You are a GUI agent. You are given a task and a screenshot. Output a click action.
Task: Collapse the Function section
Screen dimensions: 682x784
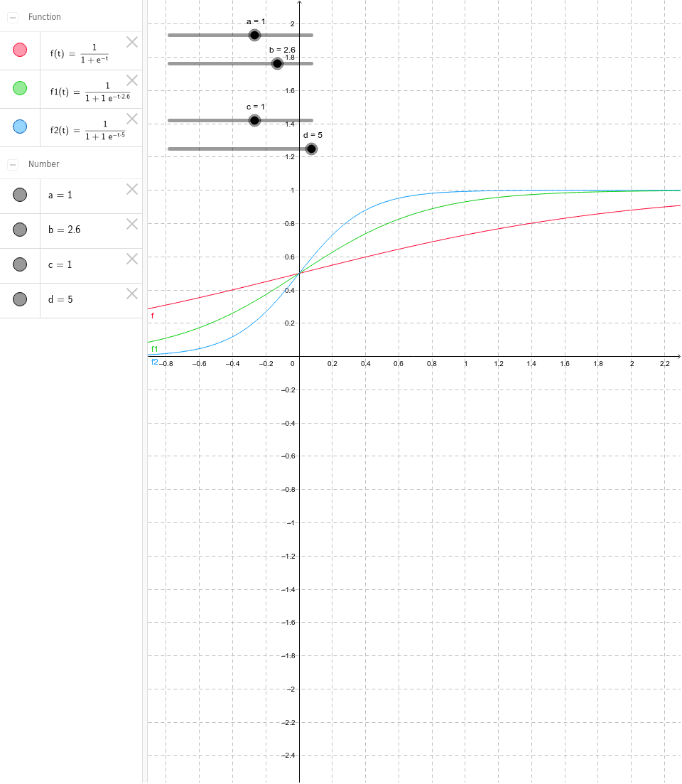pyautogui.click(x=13, y=18)
